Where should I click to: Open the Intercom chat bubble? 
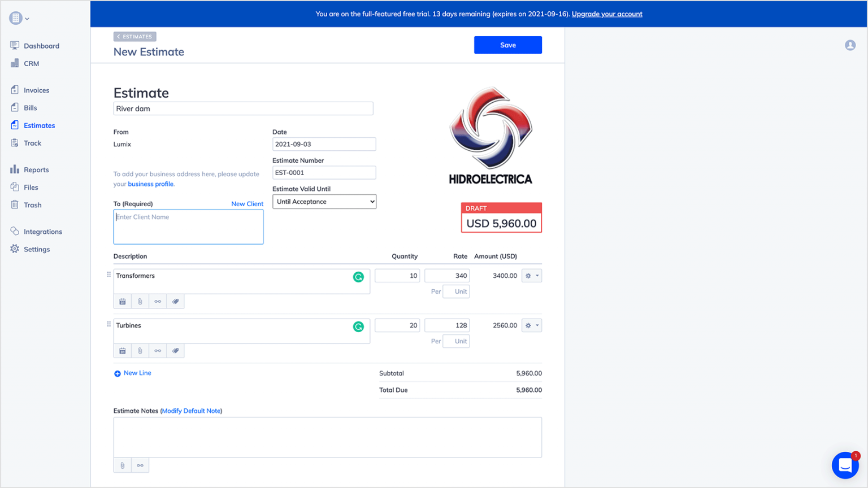coord(845,465)
